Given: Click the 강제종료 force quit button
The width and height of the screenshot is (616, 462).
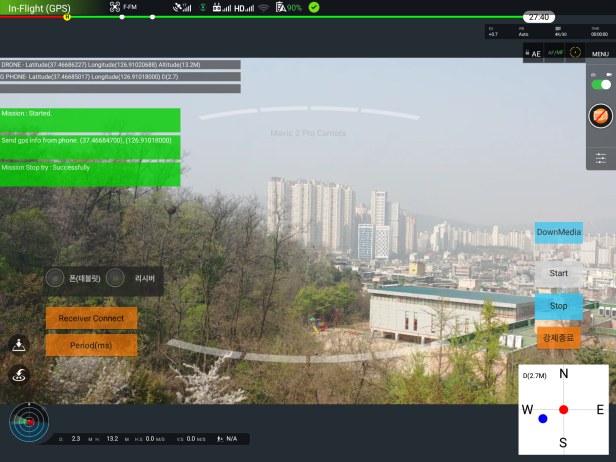Looking at the screenshot, I should [558, 338].
